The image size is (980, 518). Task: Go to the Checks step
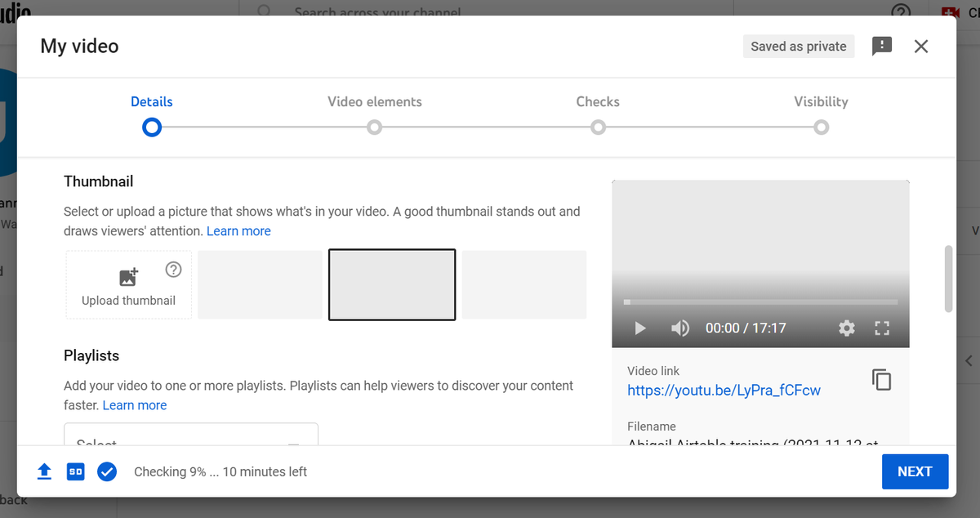point(598,114)
